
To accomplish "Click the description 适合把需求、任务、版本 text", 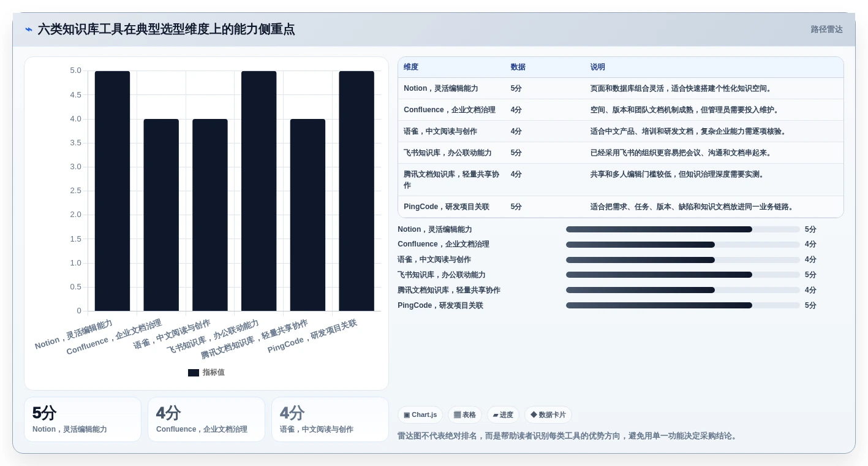I will click(693, 207).
